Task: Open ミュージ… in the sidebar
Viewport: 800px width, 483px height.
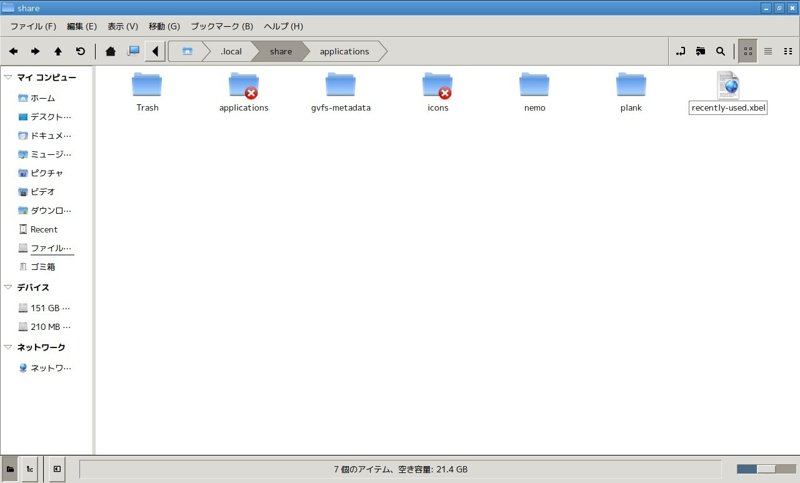Action: point(46,154)
